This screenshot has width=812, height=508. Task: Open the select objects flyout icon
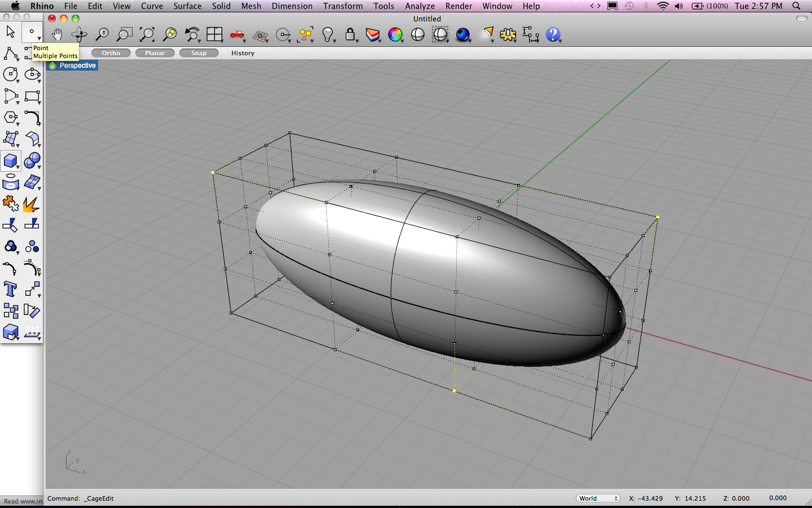305,34
